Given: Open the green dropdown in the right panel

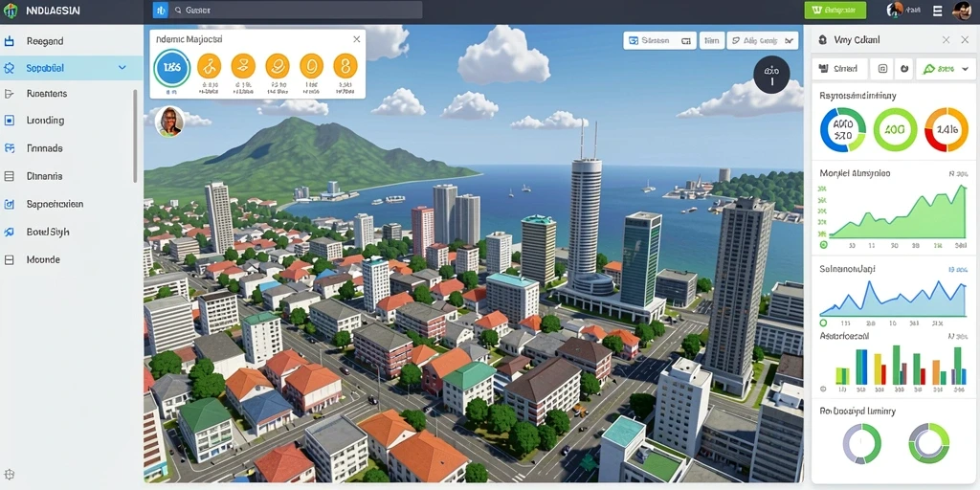Looking at the screenshot, I should 946,69.
